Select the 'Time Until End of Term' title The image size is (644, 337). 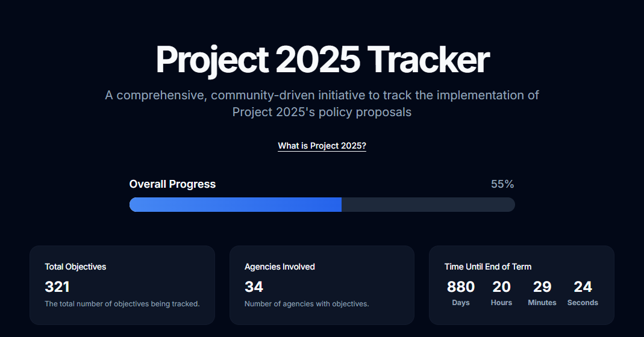click(x=488, y=267)
